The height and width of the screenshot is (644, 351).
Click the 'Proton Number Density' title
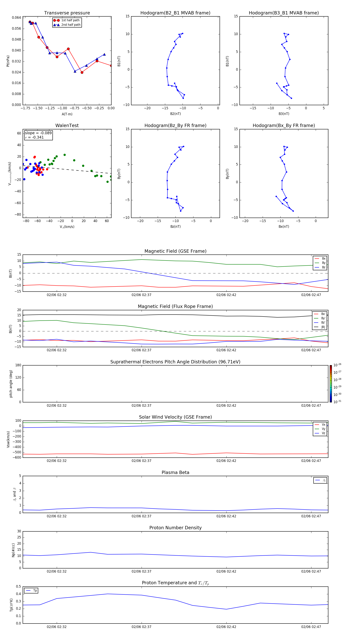click(175, 528)
